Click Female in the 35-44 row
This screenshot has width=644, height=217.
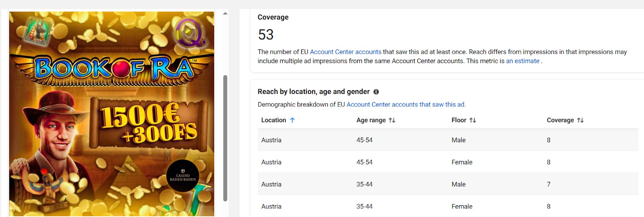point(462,207)
